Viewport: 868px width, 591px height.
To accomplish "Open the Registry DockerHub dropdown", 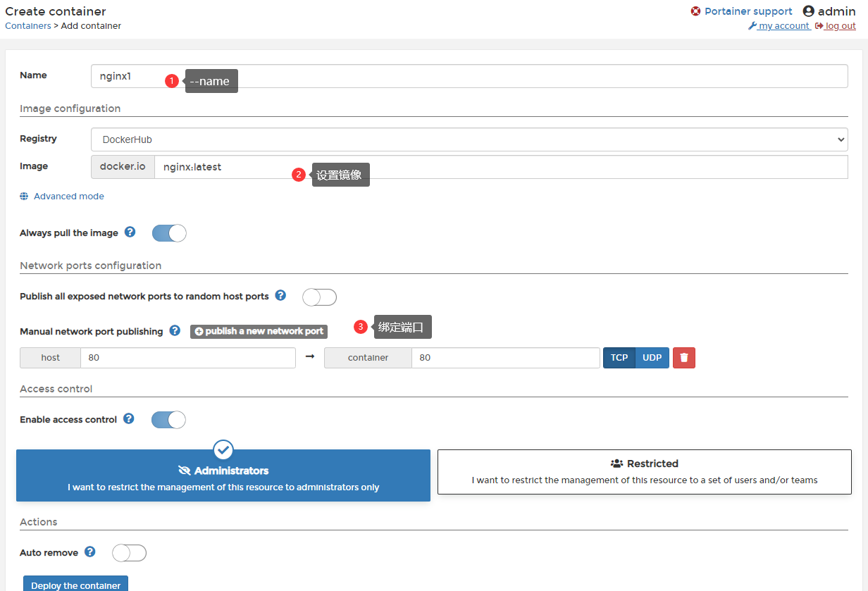I will (x=469, y=139).
